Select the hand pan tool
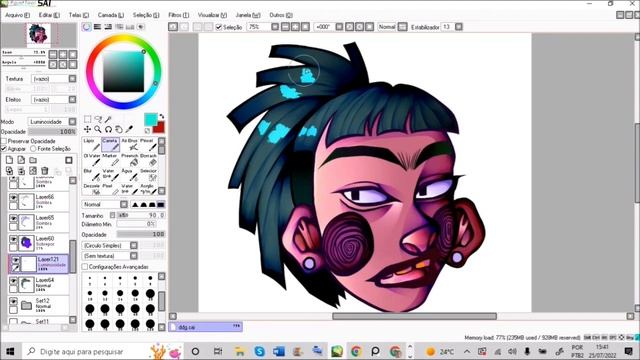 click(x=119, y=129)
